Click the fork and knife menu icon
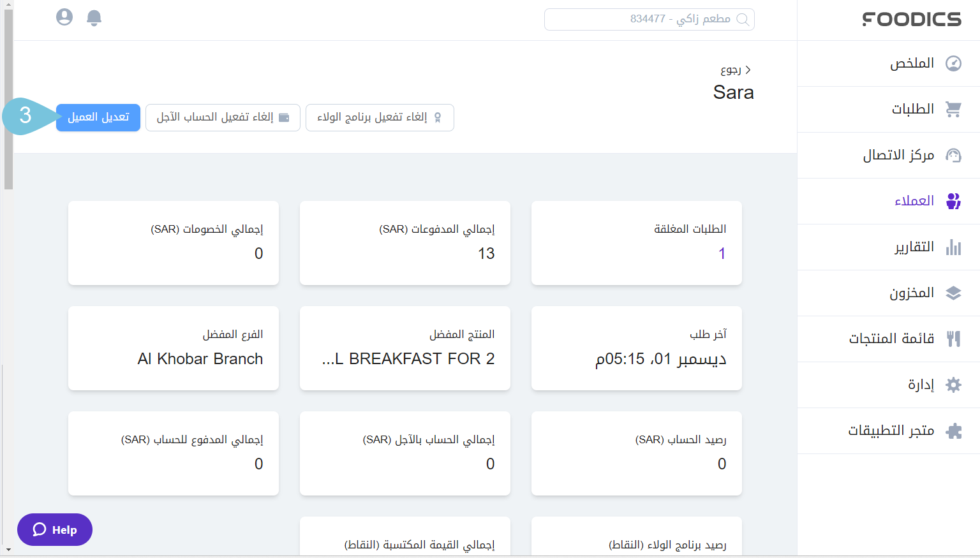Viewport: 980px width, 558px height. coord(953,339)
